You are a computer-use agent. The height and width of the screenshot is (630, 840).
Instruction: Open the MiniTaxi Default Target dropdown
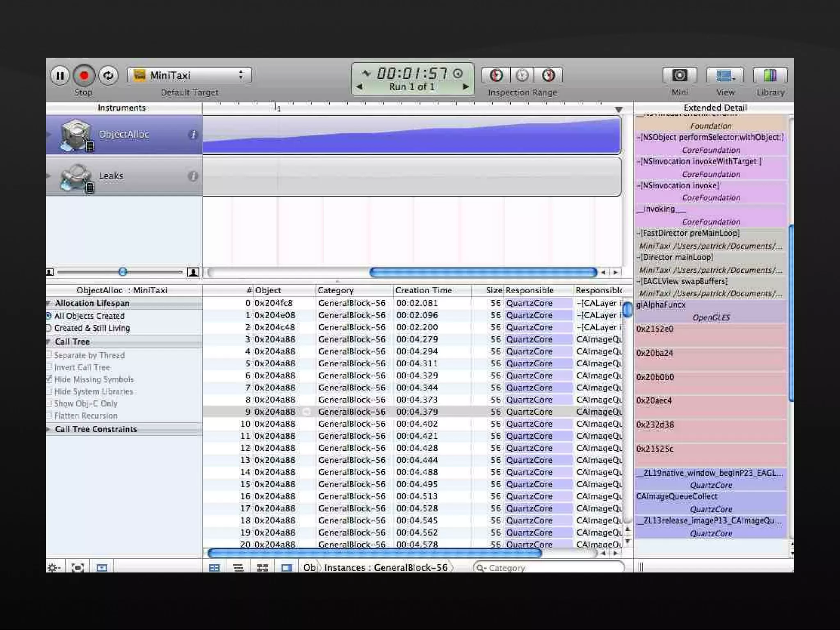(x=189, y=75)
